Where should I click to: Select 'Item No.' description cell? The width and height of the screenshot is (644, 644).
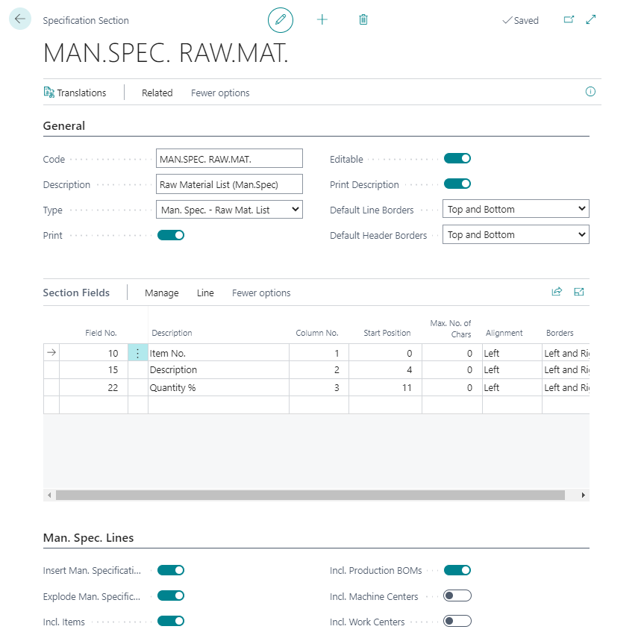tap(219, 353)
